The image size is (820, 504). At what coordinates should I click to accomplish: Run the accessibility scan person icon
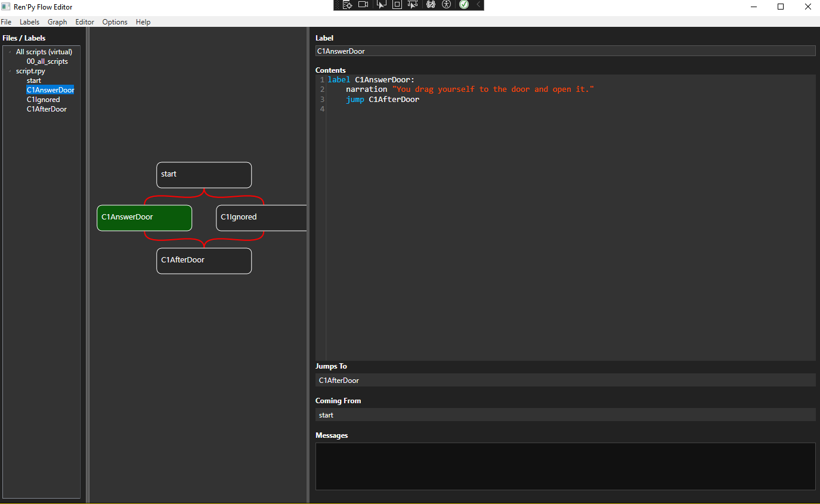tap(447, 5)
